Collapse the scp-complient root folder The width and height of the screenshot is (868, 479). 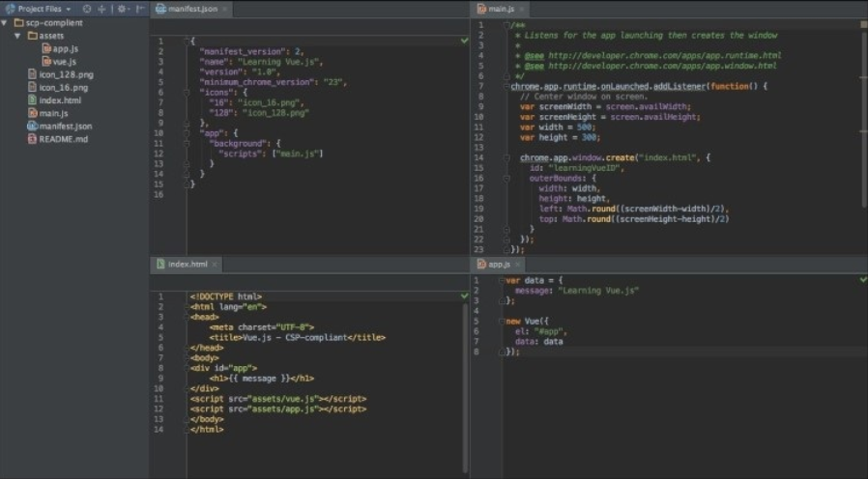pos(6,22)
